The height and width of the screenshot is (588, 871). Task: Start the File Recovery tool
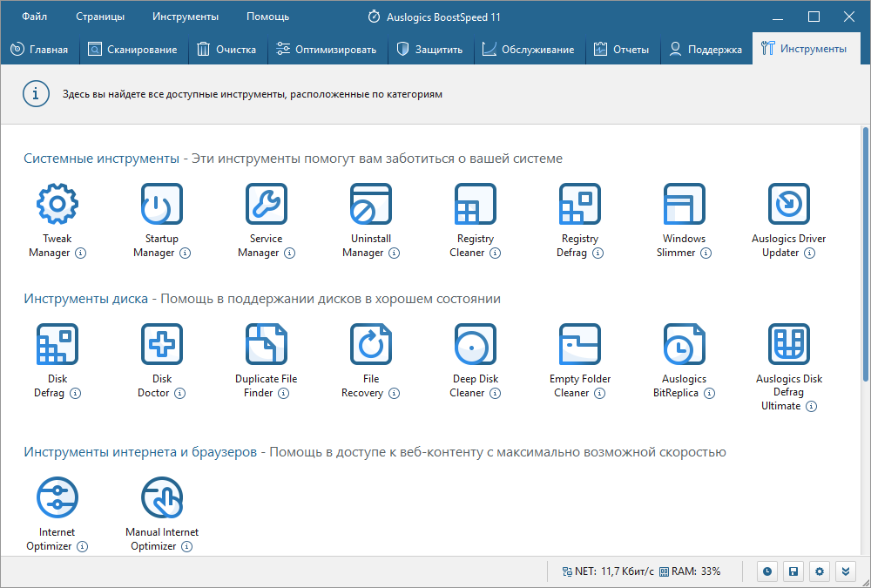(x=371, y=345)
